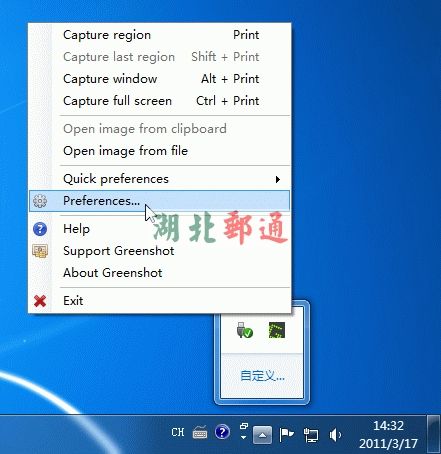Click the CH input language indicator
Viewport: 441px width, 454px height.
(178, 432)
